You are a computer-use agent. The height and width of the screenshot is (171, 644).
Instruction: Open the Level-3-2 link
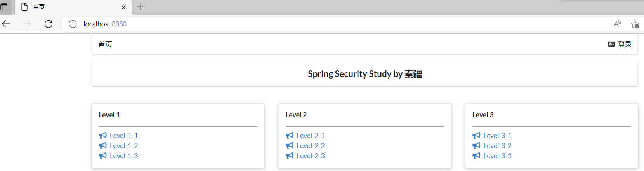point(497,146)
